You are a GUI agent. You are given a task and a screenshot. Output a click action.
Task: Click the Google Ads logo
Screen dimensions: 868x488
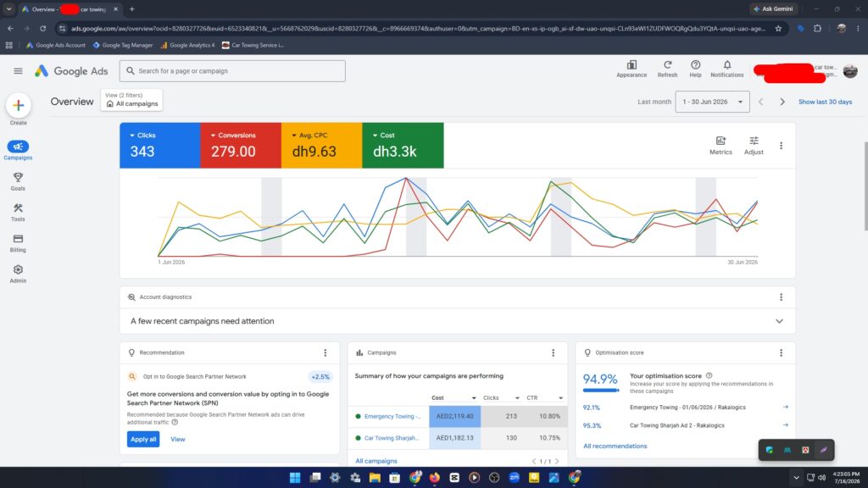pyautogui.click(x=71, y=71)
